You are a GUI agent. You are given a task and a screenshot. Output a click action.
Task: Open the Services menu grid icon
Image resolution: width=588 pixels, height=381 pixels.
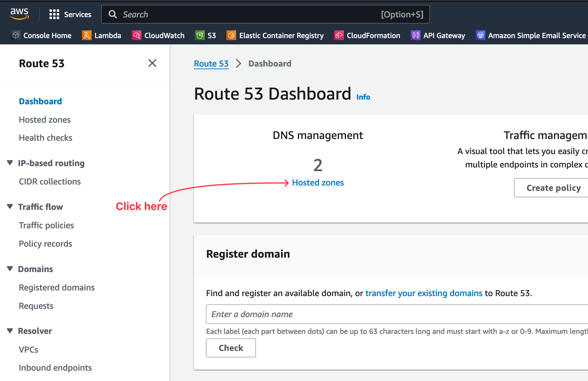54,14
